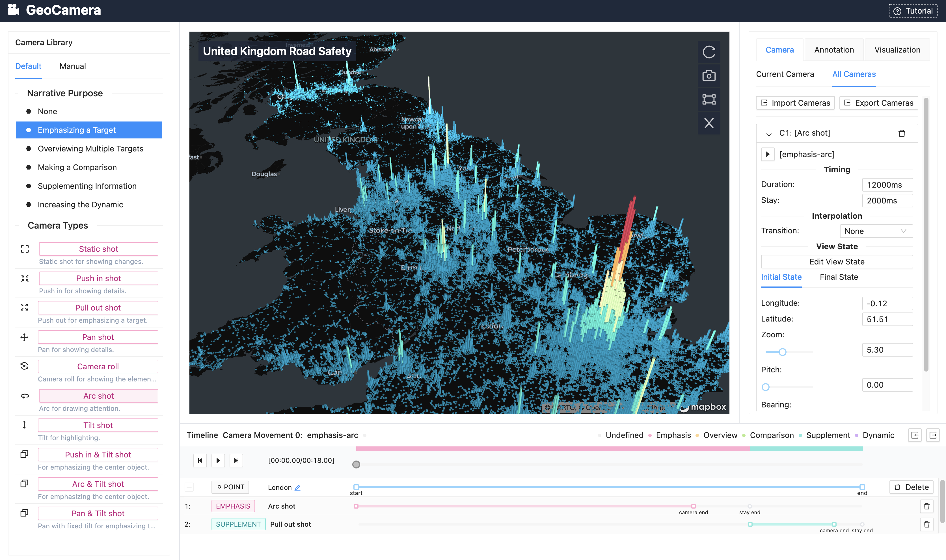Click pencil icon to rename London

[x=297, y=488]
